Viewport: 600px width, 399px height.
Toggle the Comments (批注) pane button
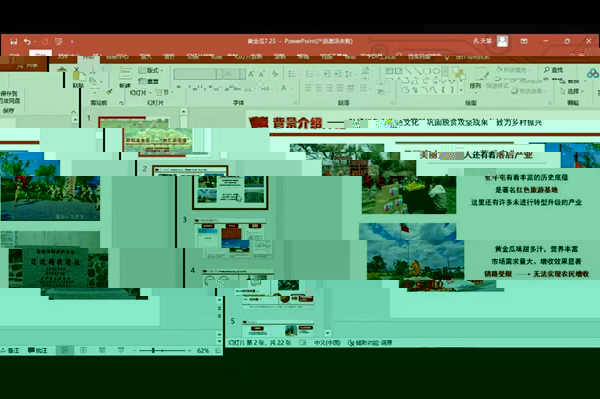coord(38,350)
